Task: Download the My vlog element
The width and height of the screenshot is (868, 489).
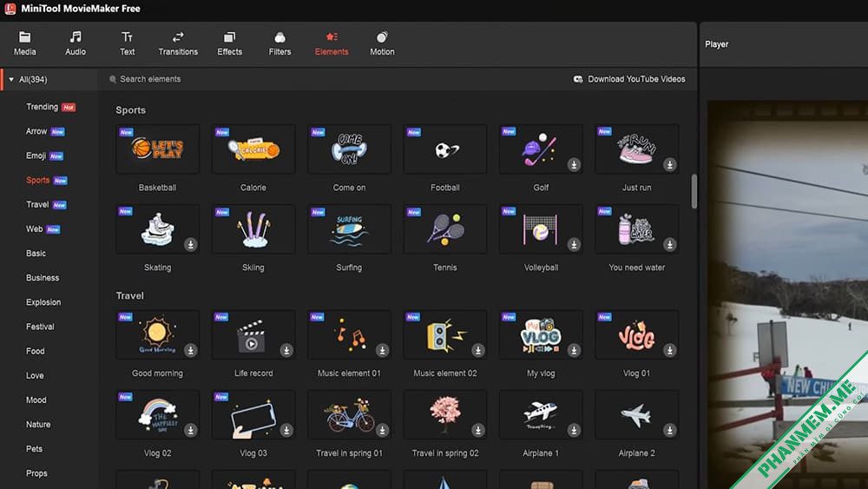Action: pyautogui.click(x=574, y=350)
